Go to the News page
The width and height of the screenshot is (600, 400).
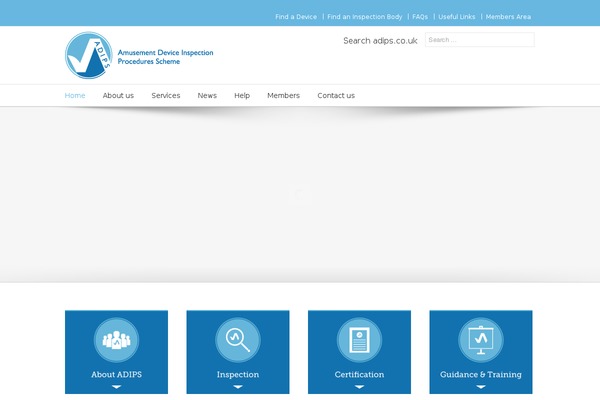coord(207,96)
